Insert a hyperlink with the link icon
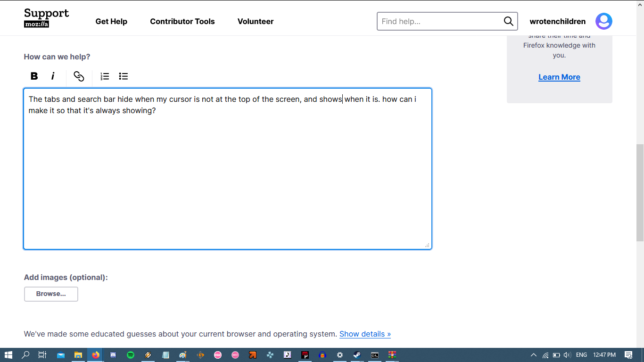Viewport: 644px width, 362px height. click(79, 76)
